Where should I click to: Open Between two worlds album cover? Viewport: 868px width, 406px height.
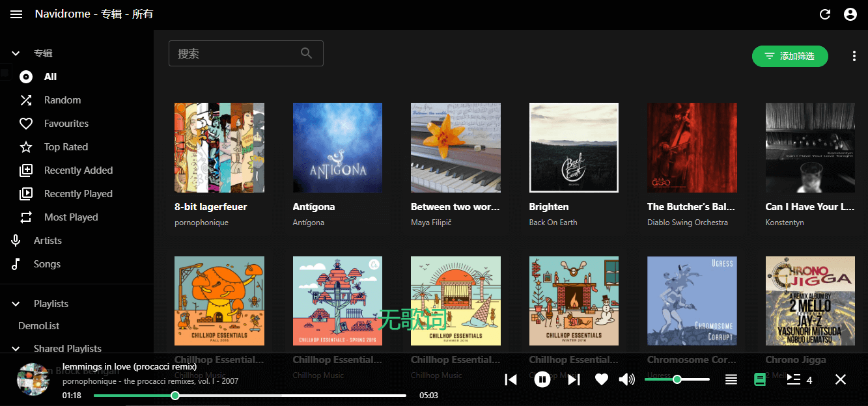[456, 148]
